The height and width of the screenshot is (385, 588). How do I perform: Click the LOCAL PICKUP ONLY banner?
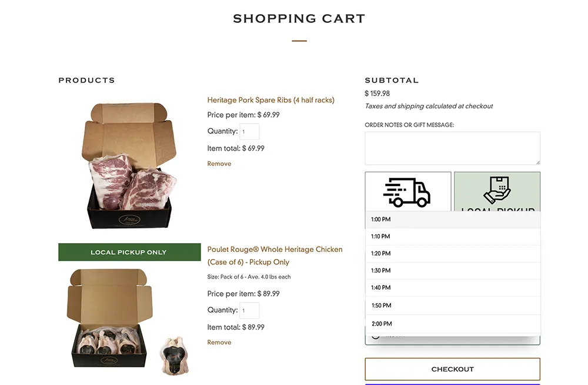click(129, 252)
